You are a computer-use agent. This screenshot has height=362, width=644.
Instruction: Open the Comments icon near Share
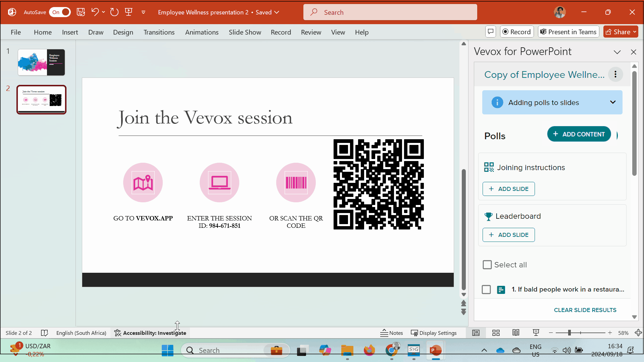point(490,32)
